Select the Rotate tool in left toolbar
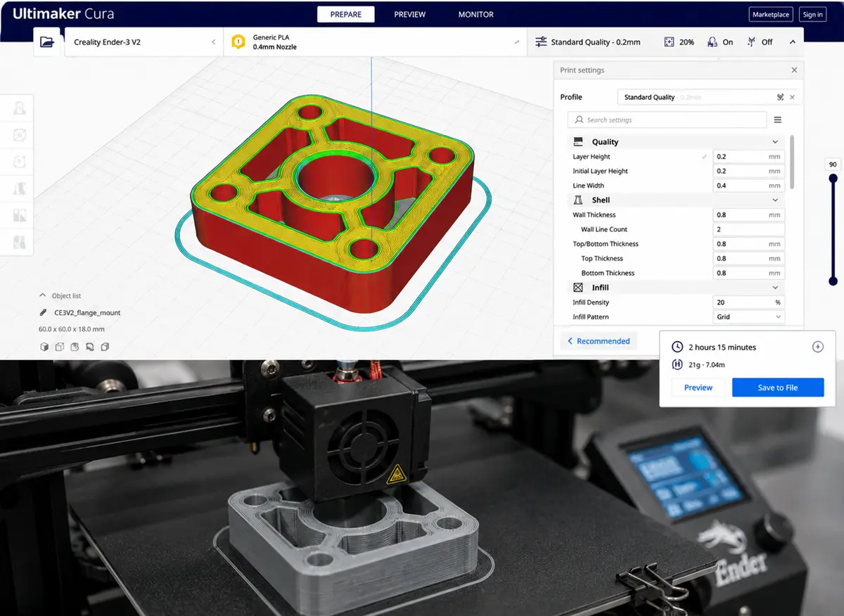This screenshot has width=844, height=616. [20, 162]
